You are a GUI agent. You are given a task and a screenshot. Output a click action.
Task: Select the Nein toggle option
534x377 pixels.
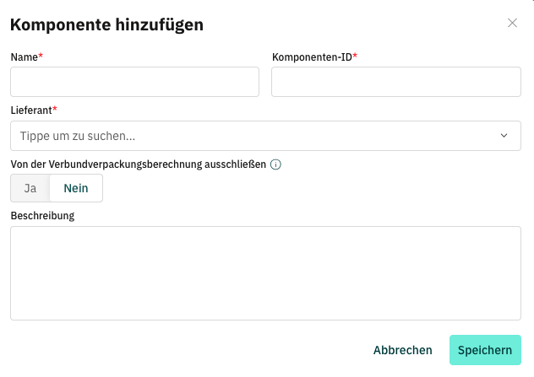[76, 188]
